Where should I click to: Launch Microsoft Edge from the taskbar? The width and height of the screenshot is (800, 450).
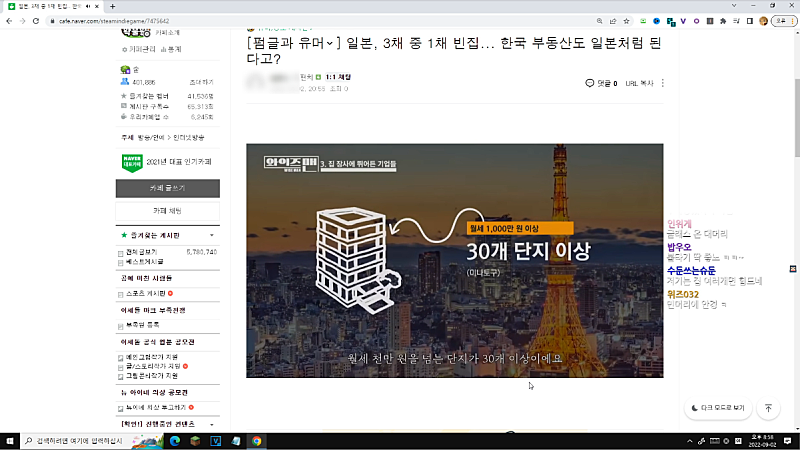174,441
